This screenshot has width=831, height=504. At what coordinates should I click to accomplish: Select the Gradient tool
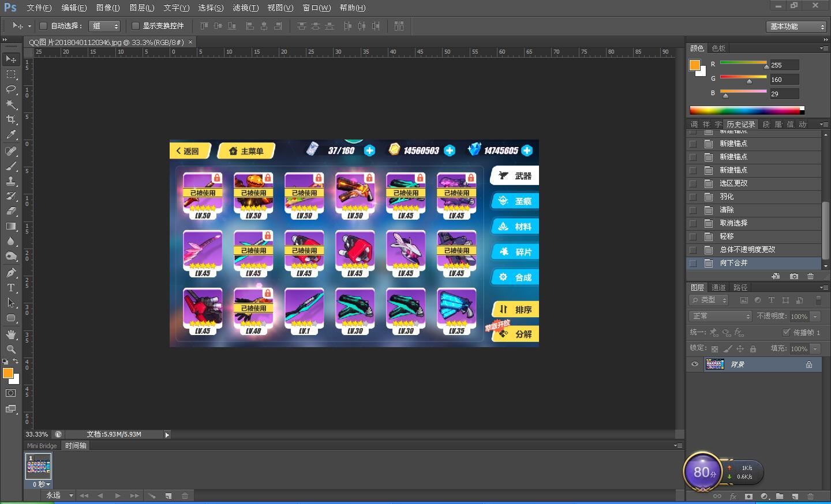(x=11, y=226)
